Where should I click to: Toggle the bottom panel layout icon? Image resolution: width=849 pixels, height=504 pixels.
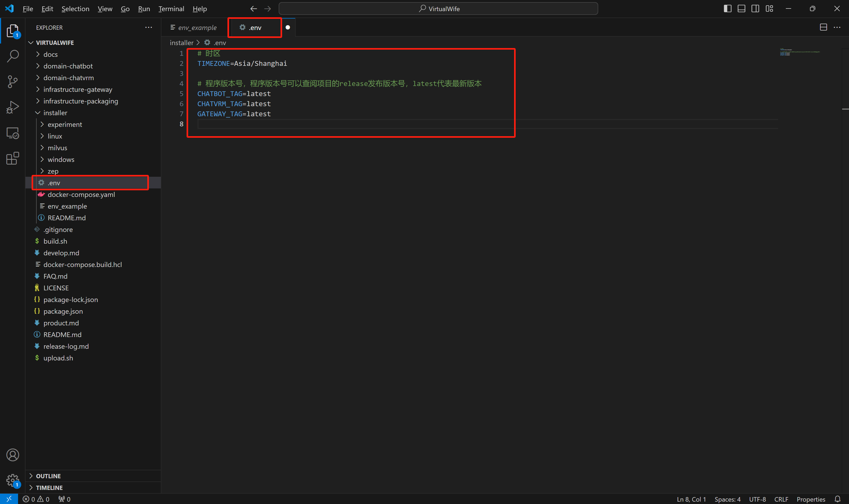741,8
